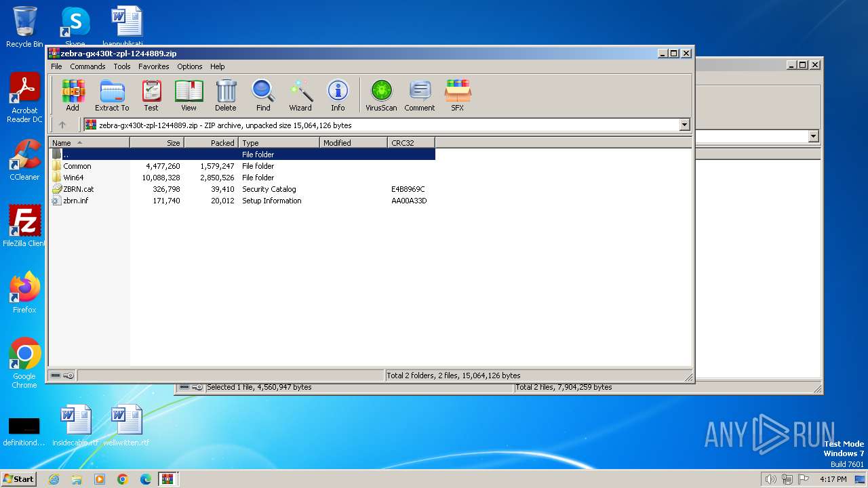Select the Common folder
Screen dimensions: 868x488
242,166
